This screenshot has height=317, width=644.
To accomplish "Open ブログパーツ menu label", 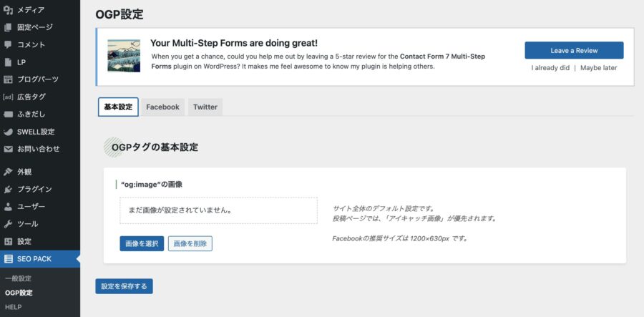I will click(38, 79).
